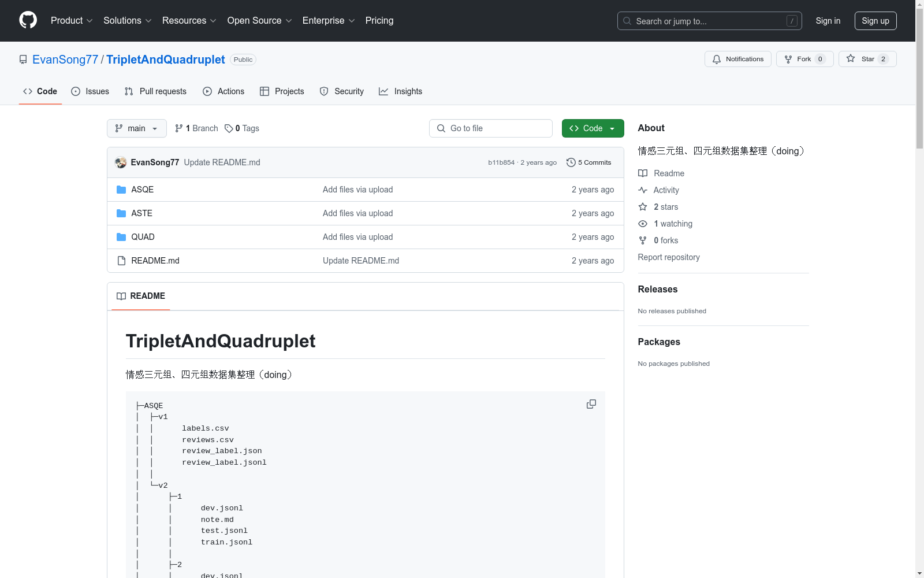Focus the Search or jump to field

(710, 21)
